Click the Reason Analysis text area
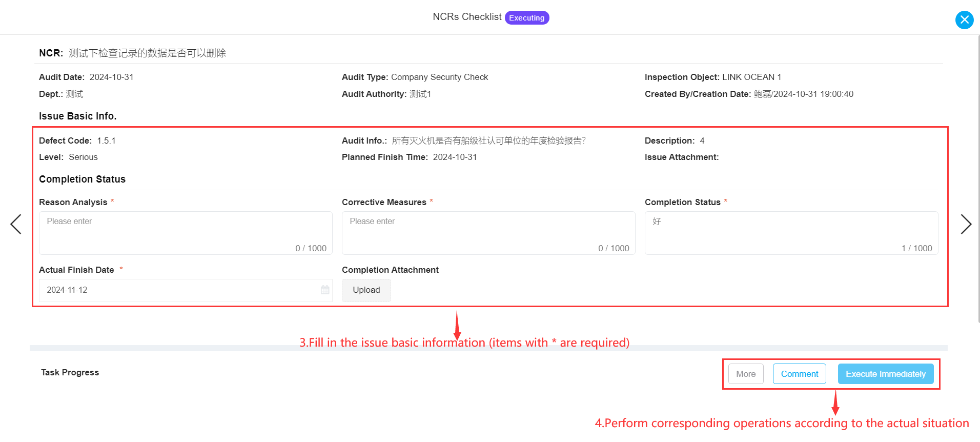Image resolution: width=980 pixels, height=442 pixels. [x=186, y=233]
